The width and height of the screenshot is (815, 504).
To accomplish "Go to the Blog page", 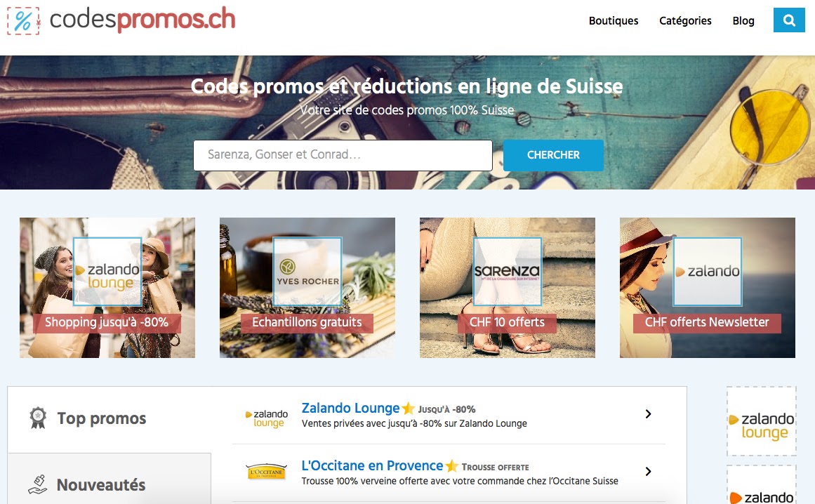I will pyautogui.click(x=743, y=21).
